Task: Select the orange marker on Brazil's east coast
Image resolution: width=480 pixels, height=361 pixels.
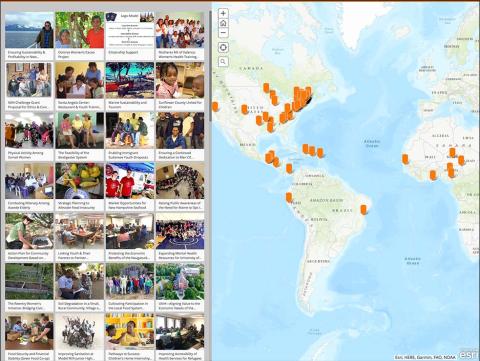Action: pyautogui.click(x=364, y=210)
